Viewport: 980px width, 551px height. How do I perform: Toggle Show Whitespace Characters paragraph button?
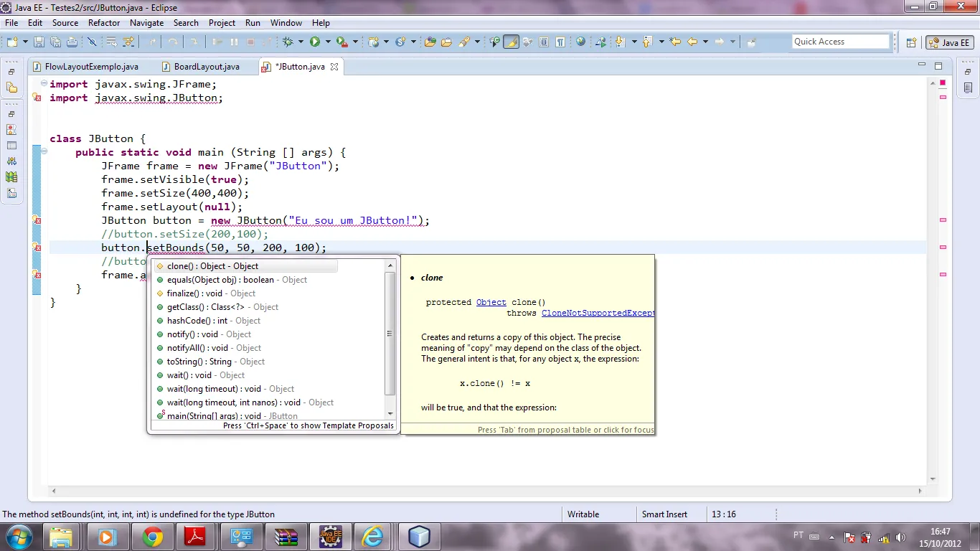tap(560, 42)
